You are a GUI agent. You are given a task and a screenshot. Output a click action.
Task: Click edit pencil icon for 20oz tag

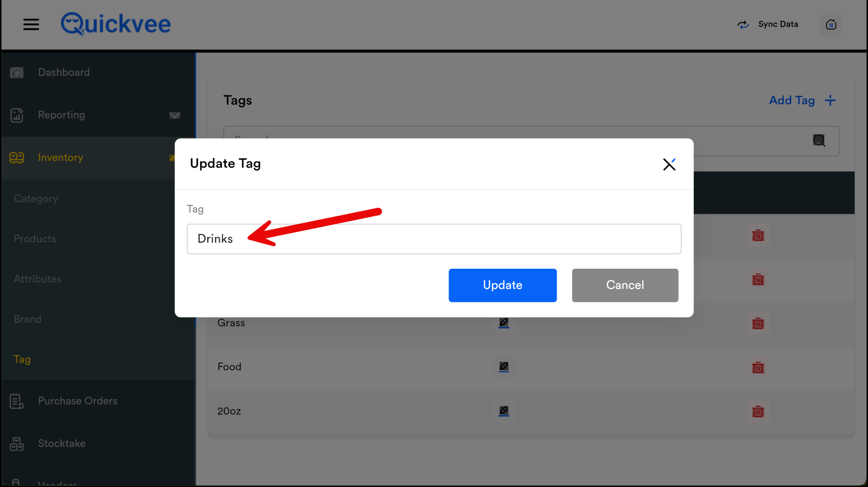coord(504,411)
